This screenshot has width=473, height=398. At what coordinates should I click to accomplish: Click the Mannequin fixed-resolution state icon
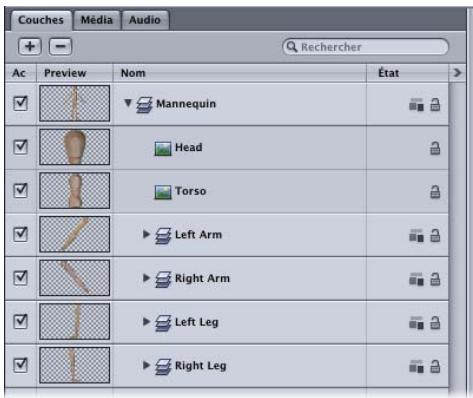[x=416, y=105]
